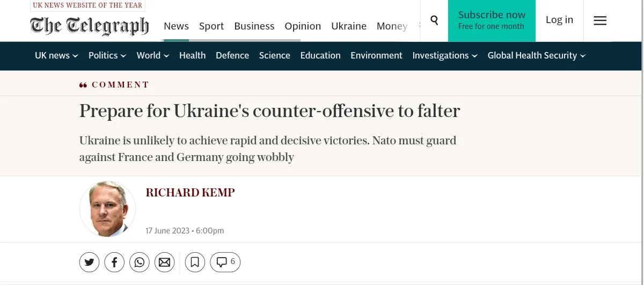Open the comments bubble showing 6
The height and width of the screenshot is (285, 644).
tap(225, 262)
